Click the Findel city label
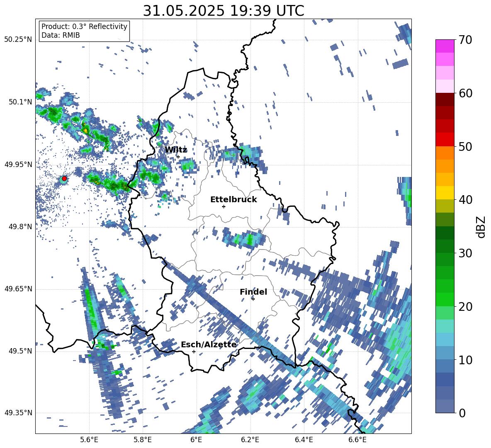The width and height of the screenshot is (491, 448). (253, 292)
